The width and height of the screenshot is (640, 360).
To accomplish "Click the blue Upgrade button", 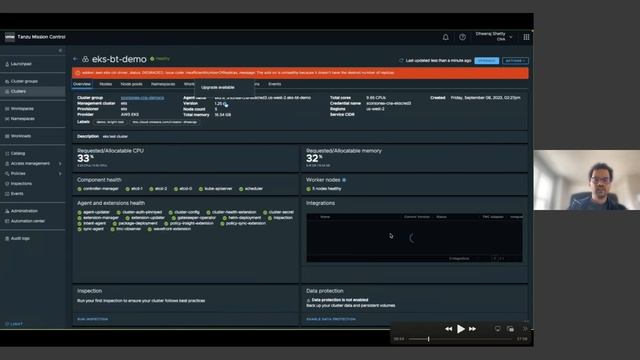I will (x=487, y=61).
